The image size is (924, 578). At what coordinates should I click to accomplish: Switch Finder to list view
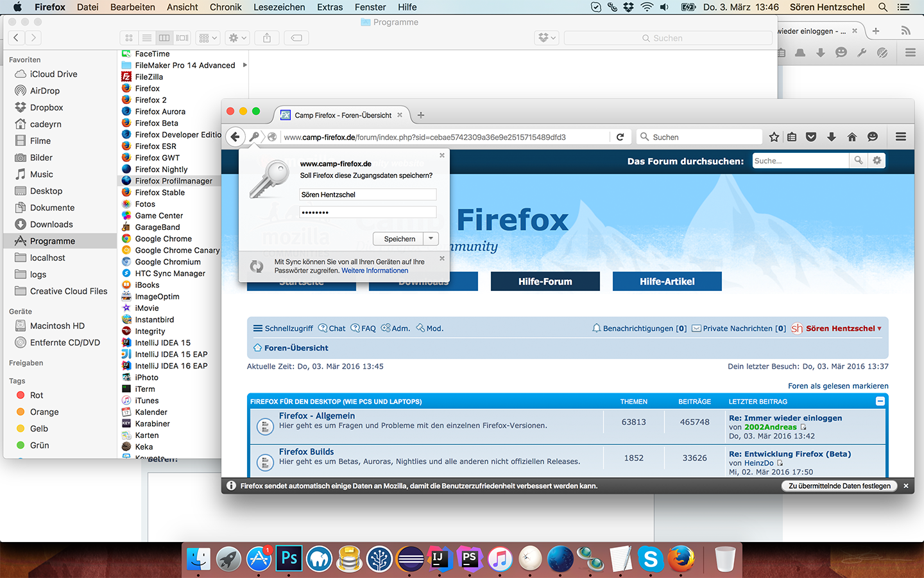147,38
